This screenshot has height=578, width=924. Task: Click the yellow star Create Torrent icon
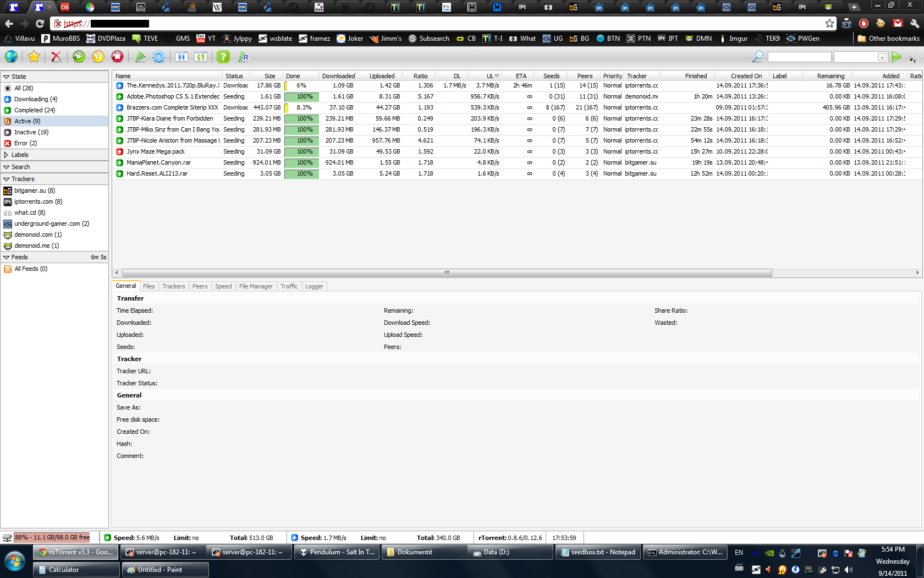click(34, 57)
